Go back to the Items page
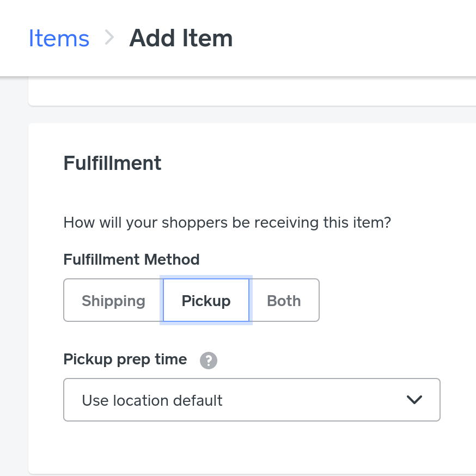Screen dimensions: 476x476 tap(59, 38)
